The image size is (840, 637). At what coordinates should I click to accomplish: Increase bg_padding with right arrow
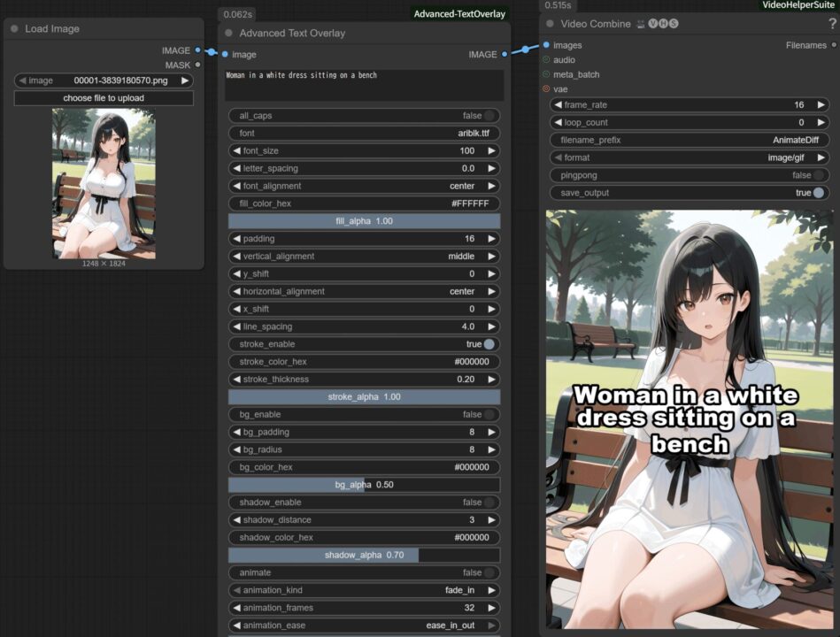click(x=491, y=432)
